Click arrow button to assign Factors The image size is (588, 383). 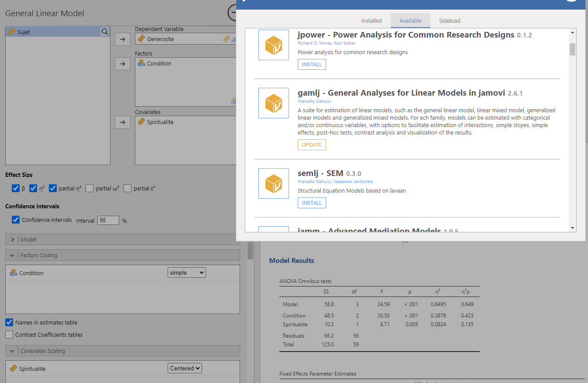coord(123,64)
